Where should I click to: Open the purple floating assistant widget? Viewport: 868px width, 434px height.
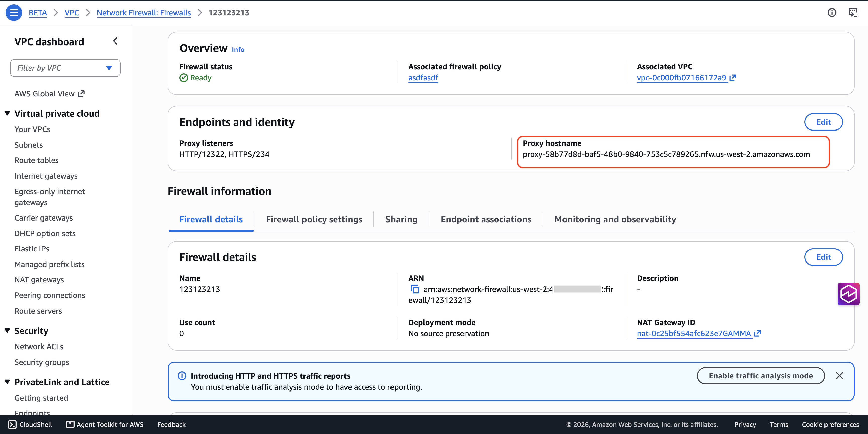(848, 294)
